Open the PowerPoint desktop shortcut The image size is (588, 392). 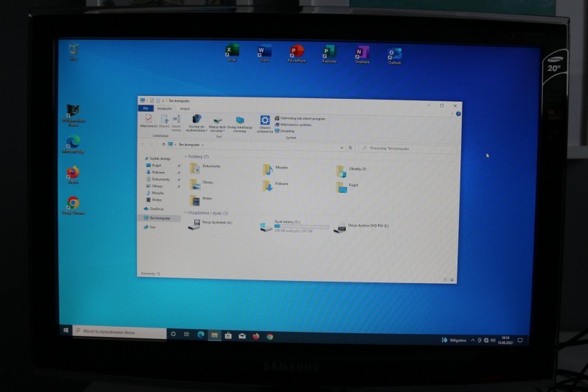297,53
